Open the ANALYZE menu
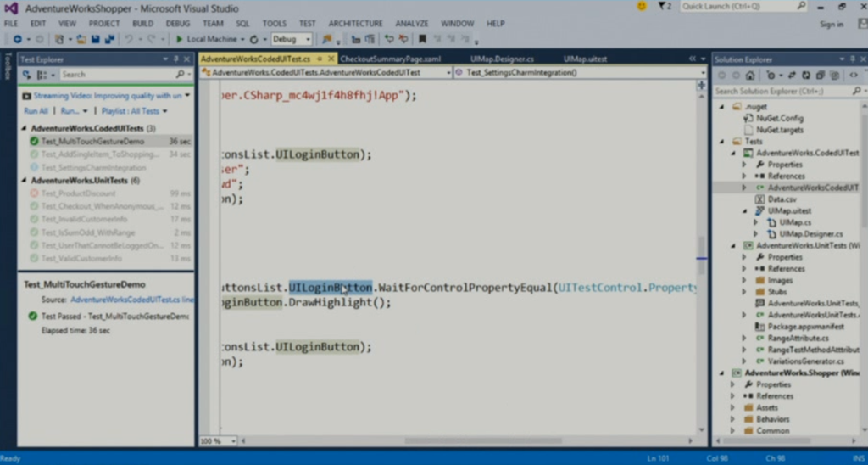The height and width of the screenshot is (465, 868). [412, 23]
